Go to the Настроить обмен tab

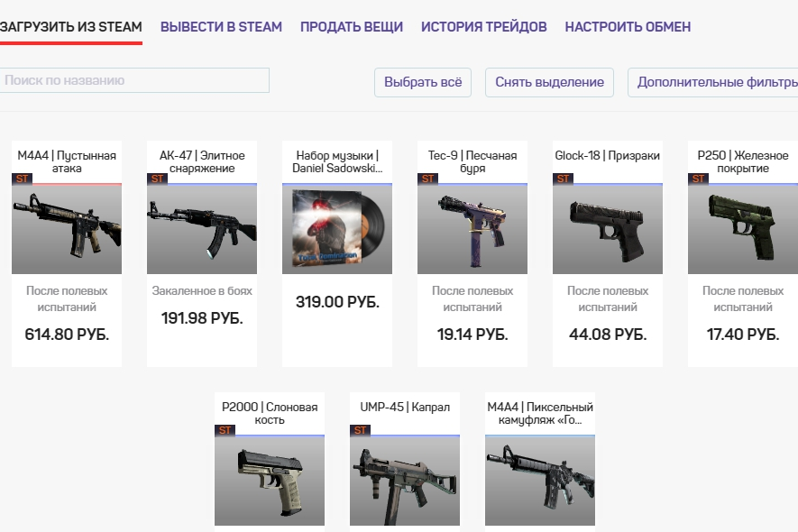628,26
